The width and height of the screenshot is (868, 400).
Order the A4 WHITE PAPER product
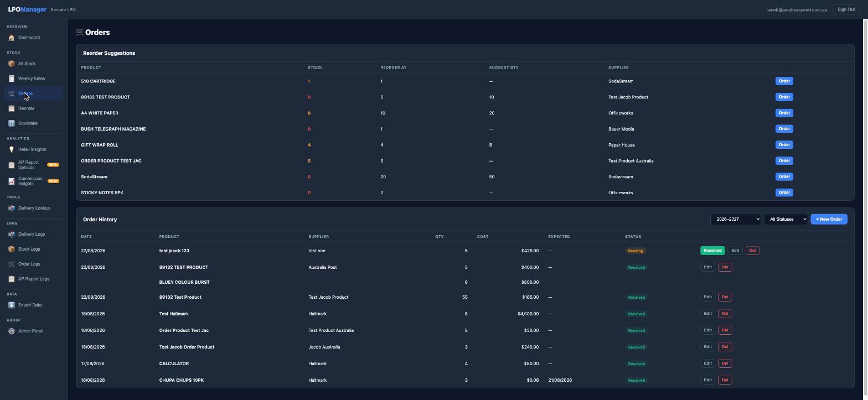[784, 113]
